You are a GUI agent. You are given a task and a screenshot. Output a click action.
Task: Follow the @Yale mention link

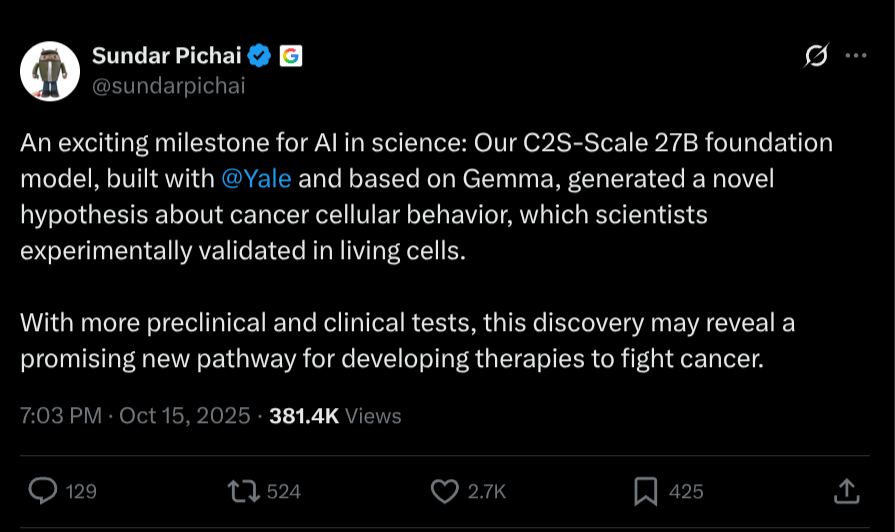pos(256,179)
